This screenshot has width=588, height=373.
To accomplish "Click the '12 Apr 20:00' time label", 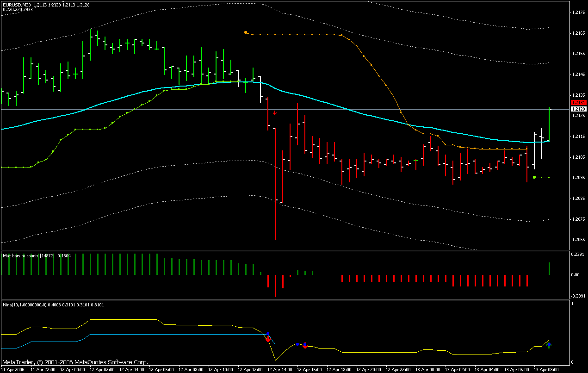I will point(368,370).
